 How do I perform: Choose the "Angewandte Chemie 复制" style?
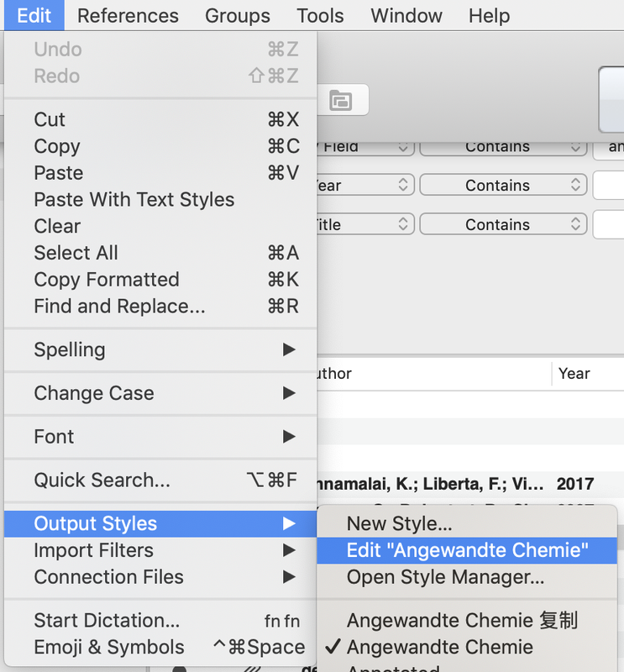click(462, 621)
